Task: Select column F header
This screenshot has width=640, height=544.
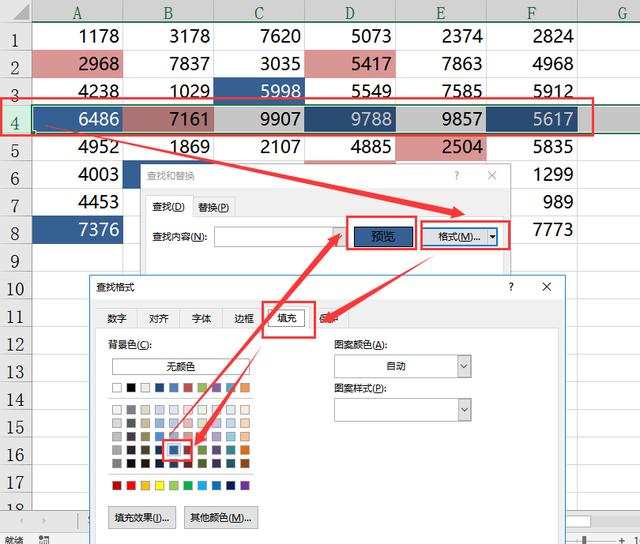Action: [x=532, y=11]
